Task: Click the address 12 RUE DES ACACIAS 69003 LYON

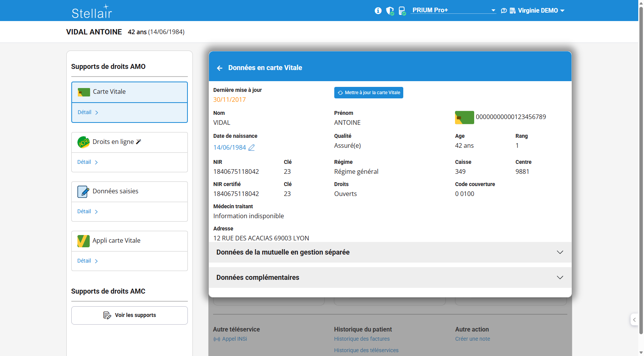Action: (261, 238)
